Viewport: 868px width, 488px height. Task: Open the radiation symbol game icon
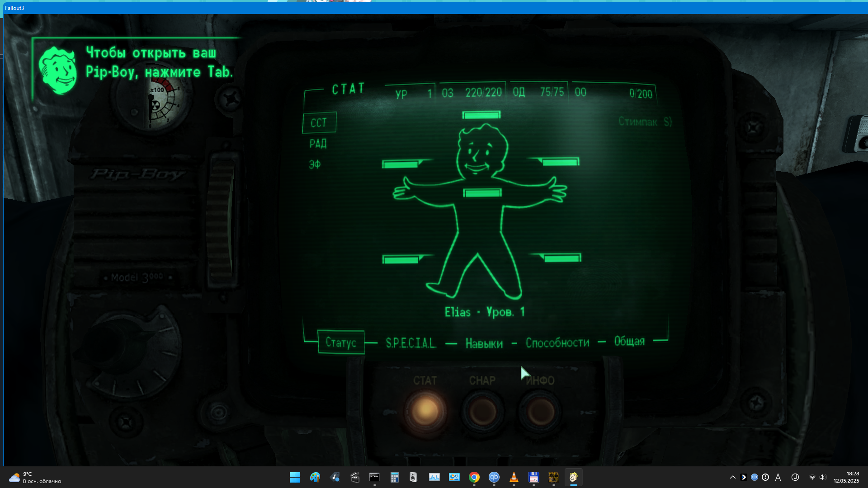click(x=554, y=477)
